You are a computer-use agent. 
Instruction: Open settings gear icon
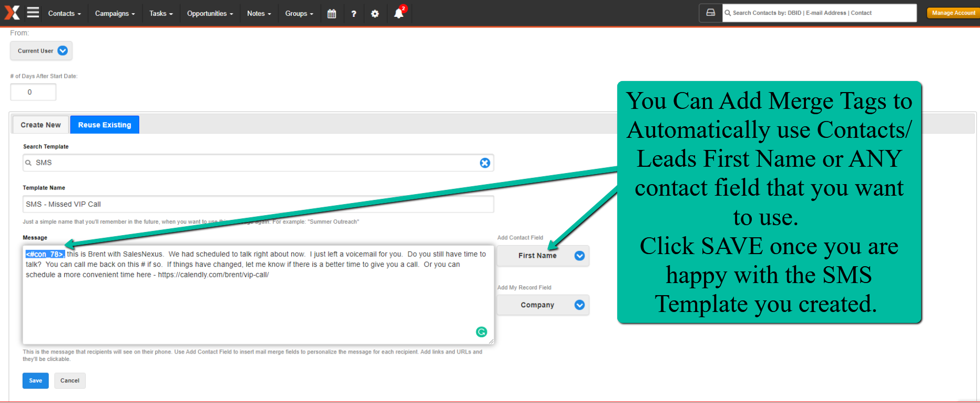[x=375, y=14]
